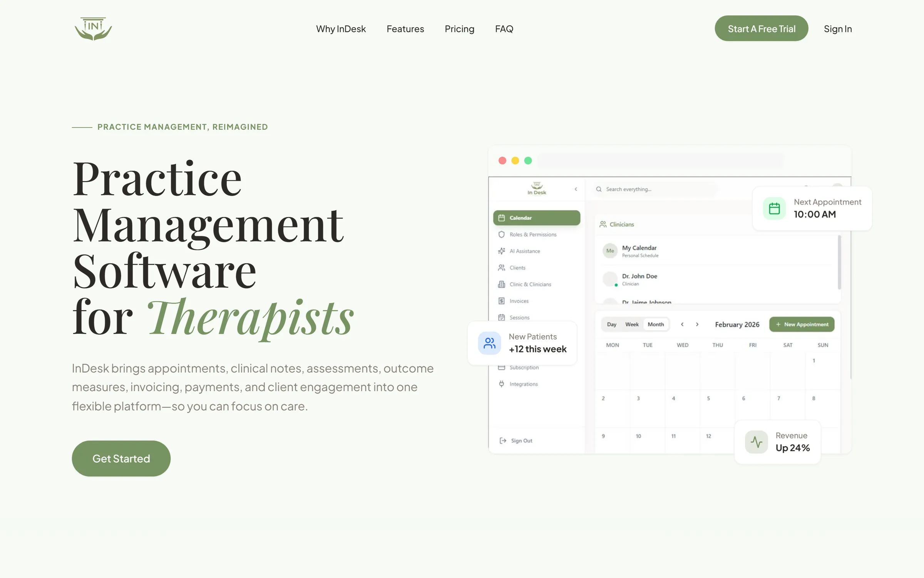924x578 pixels.
Task: Click the search magnifier icon
Action: [x=599, y=189]
